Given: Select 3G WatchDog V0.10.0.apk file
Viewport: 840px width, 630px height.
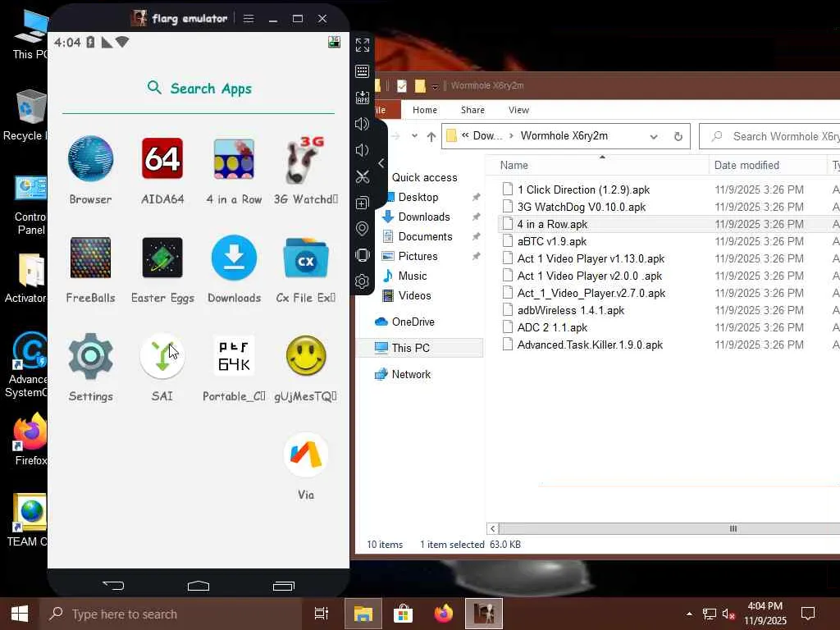Looking at the screenshot, I should (582, 207).
